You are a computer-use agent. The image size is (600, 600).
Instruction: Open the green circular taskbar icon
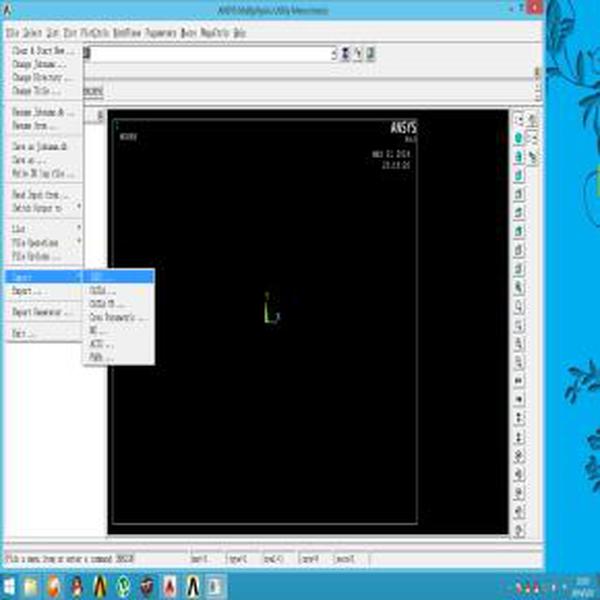click(x=123, y=586)
